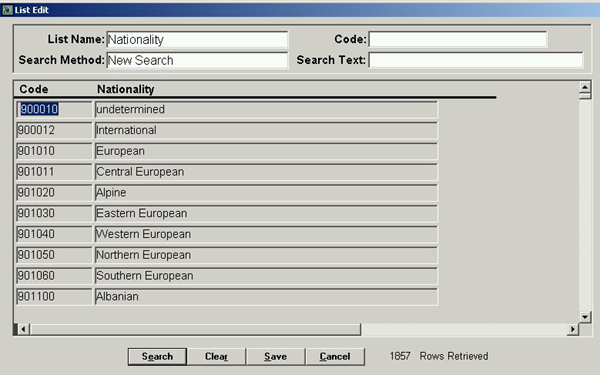Click the 'Northern European' nationality cell
The height and width of the screenshot is (375, 600).
pyautogui.click(x=266, y=255)
